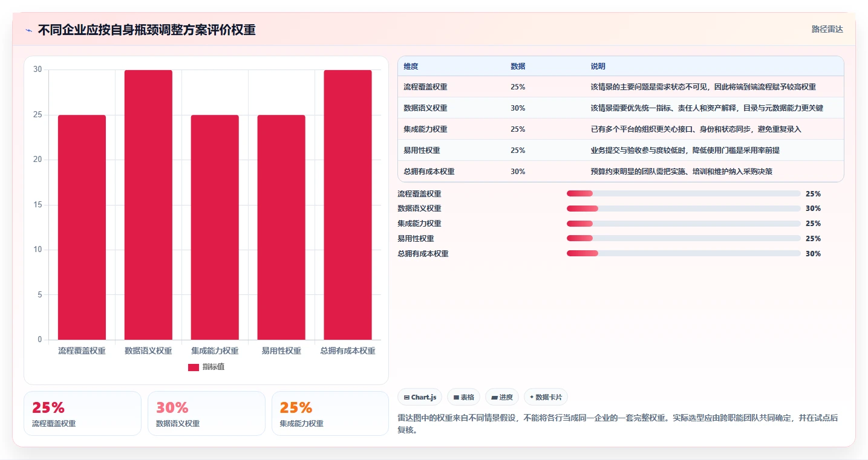Image resolution: width=868 pixels, height=460 pixels.
Task: Click the 30 y-axis tick label
Action: [38, 70]
